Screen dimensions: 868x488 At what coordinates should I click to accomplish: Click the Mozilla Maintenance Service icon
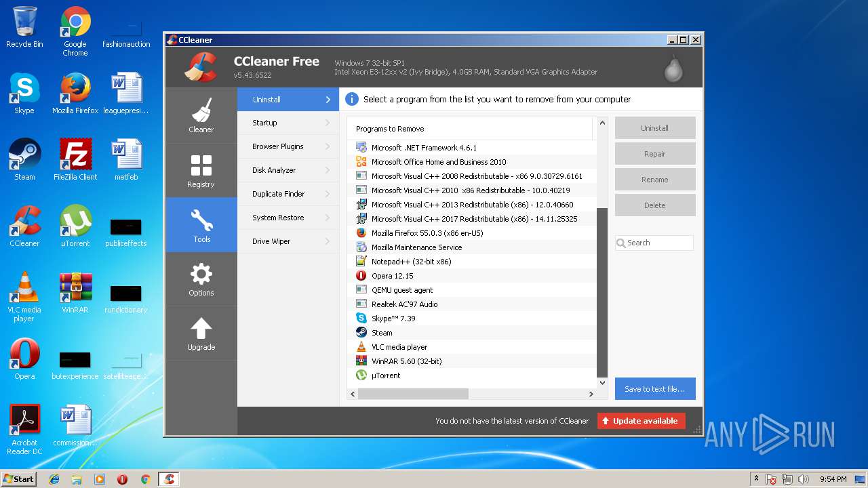361,247
